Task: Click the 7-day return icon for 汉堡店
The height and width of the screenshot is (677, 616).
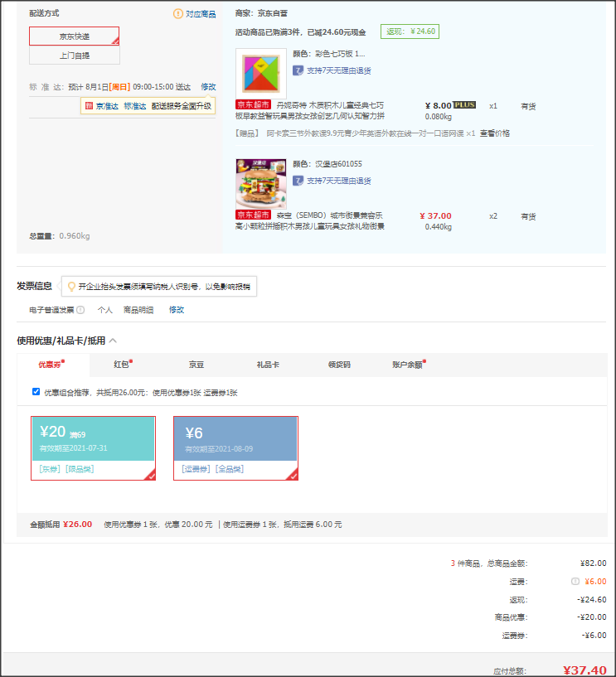Action: tap(298, 181)
